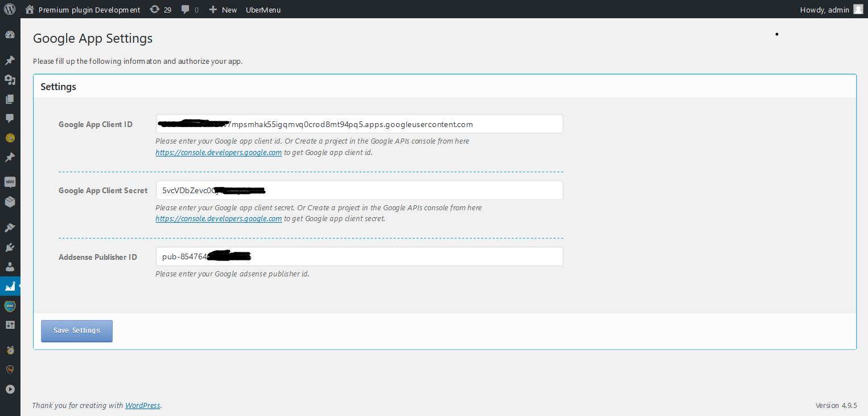Follow the WordPress link in the footer
The image size is (868, 416).
coord(143,405)
